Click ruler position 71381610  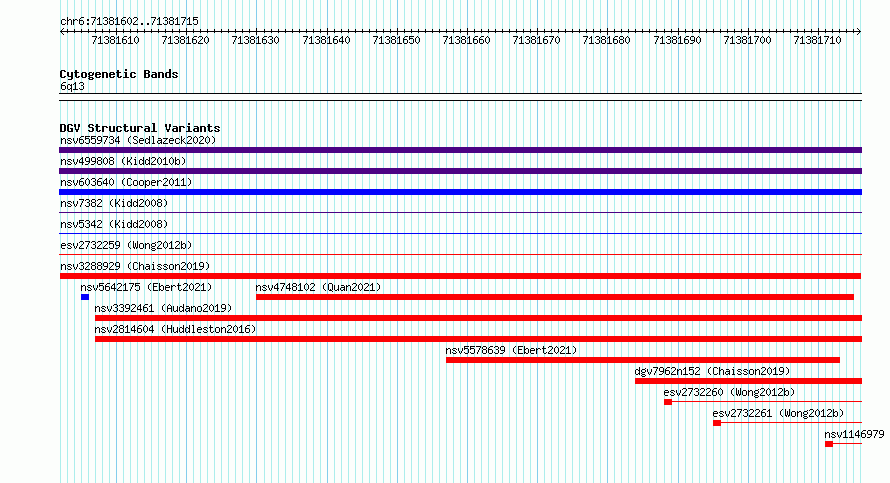coord(115,40)
